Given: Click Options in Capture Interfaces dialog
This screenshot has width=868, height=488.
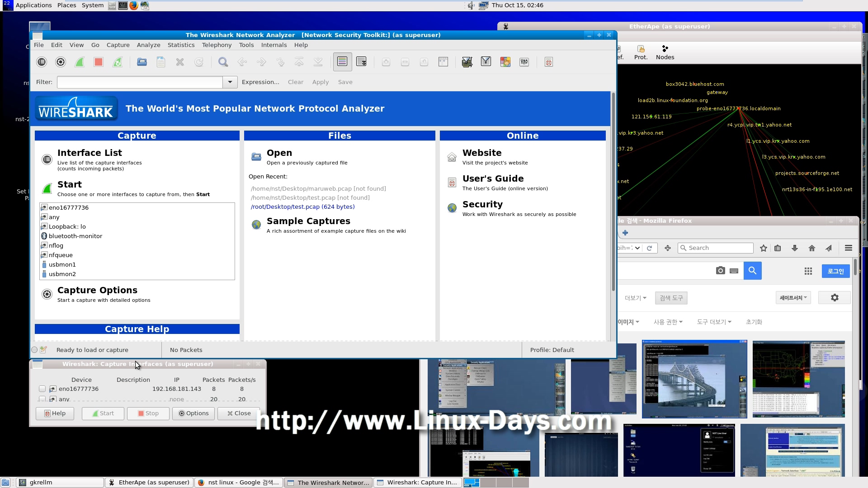Looking at the screenshot, I should click(x=193, y=413).
